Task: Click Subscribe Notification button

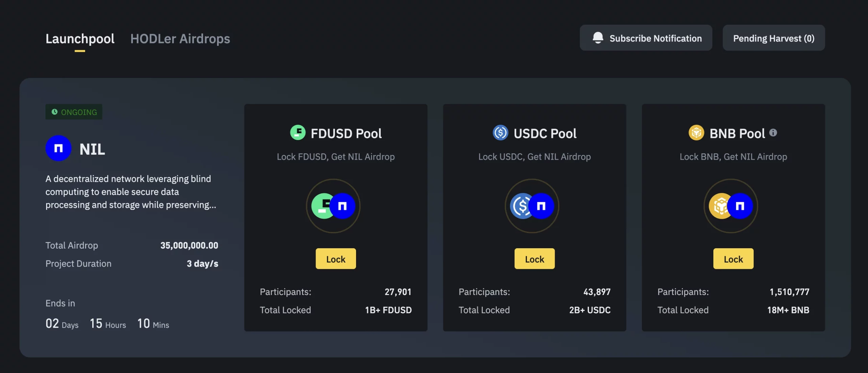Action: pyautogui.click(x=646, y=38)
